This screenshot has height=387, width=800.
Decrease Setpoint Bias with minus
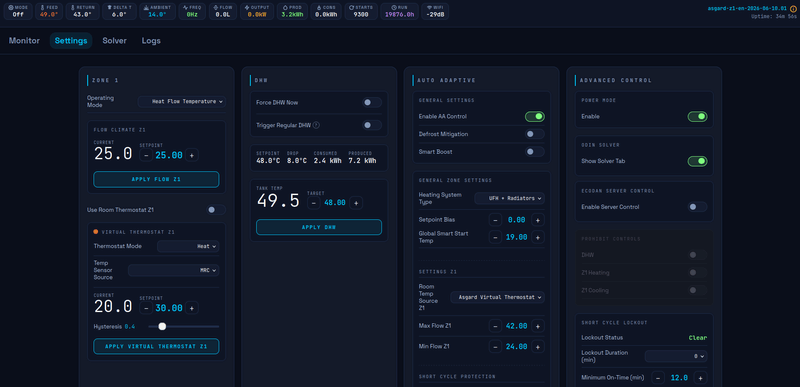click(495, 220)
